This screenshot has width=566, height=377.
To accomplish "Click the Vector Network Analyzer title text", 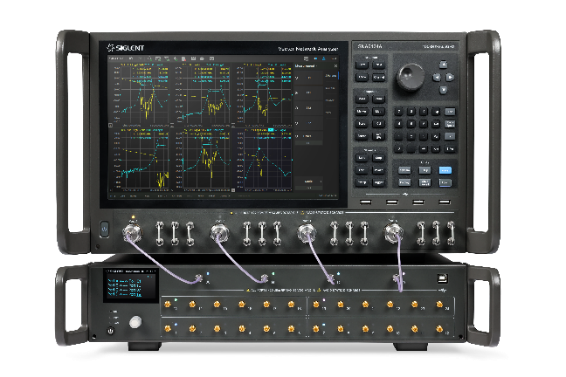I will point(308,49).
